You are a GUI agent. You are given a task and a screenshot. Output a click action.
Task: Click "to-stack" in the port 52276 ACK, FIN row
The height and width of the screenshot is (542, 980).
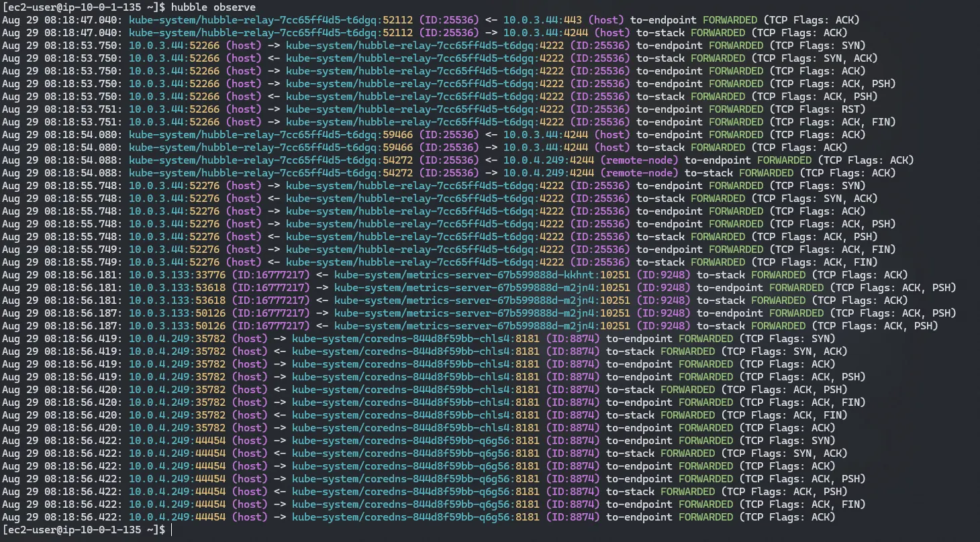[x=660, y=262]
